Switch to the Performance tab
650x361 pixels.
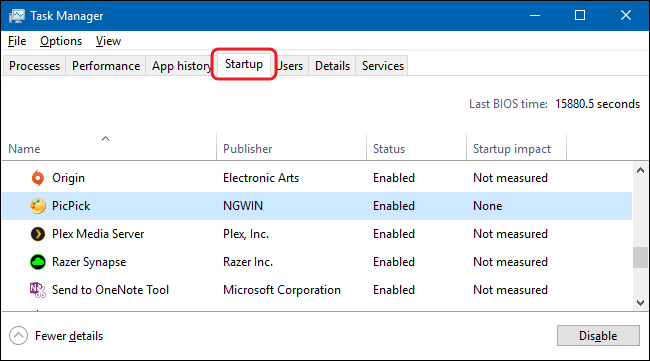pyautogui.click(x=106, y=66)
